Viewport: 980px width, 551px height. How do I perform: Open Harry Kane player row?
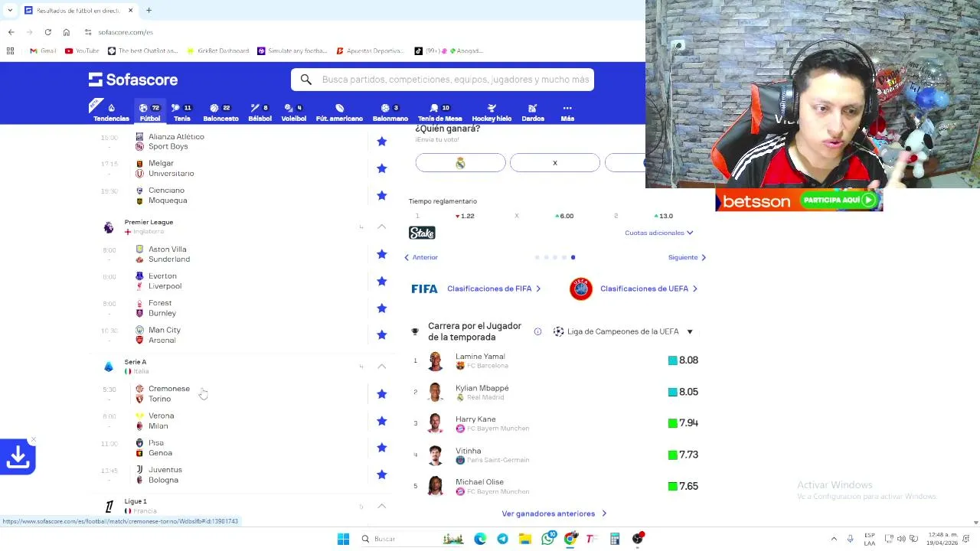pyautogui.click(x=556, y=423)
